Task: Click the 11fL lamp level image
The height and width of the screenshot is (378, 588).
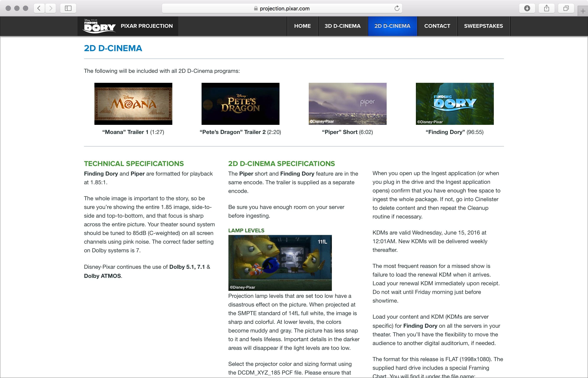Action: coord(280,263)
